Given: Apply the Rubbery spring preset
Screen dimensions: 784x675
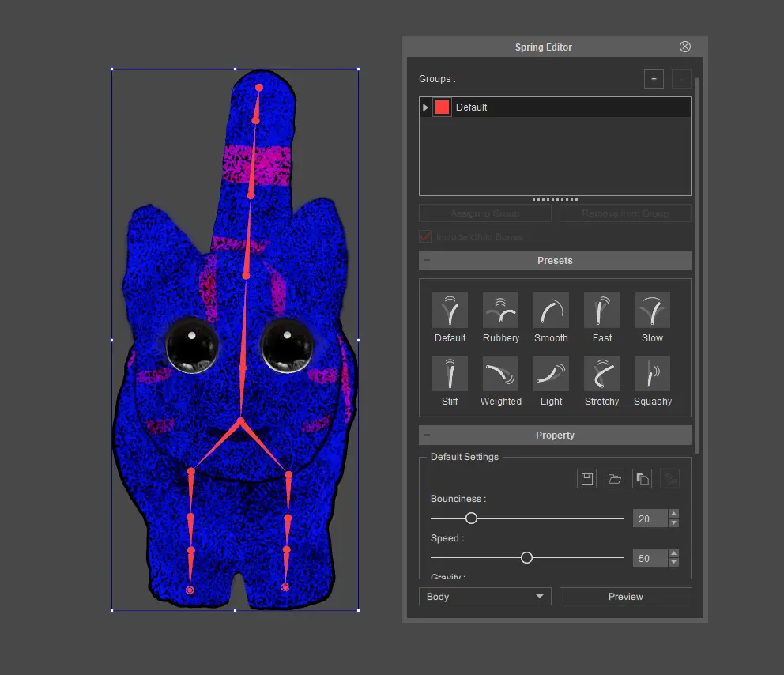Looking at the screenshot, I should 500,310.
